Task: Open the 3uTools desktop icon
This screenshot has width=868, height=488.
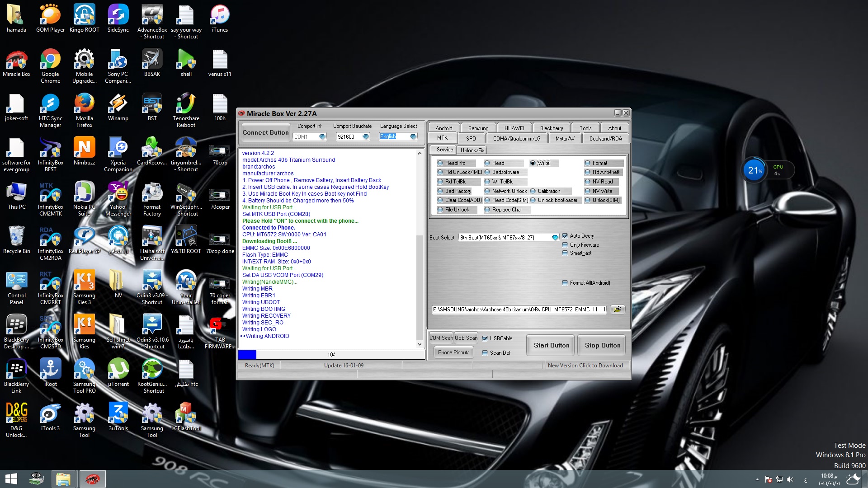Action: (x=118, y=418)
